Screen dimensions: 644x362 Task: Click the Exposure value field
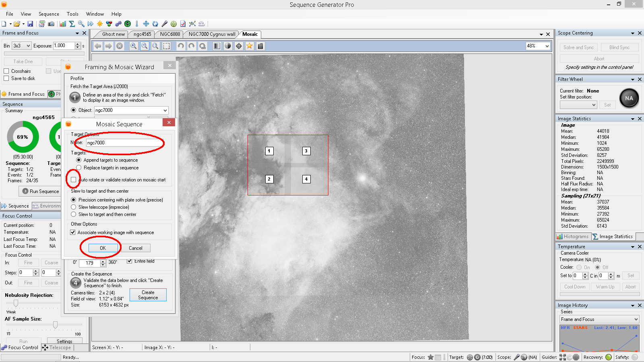point(64,46)
